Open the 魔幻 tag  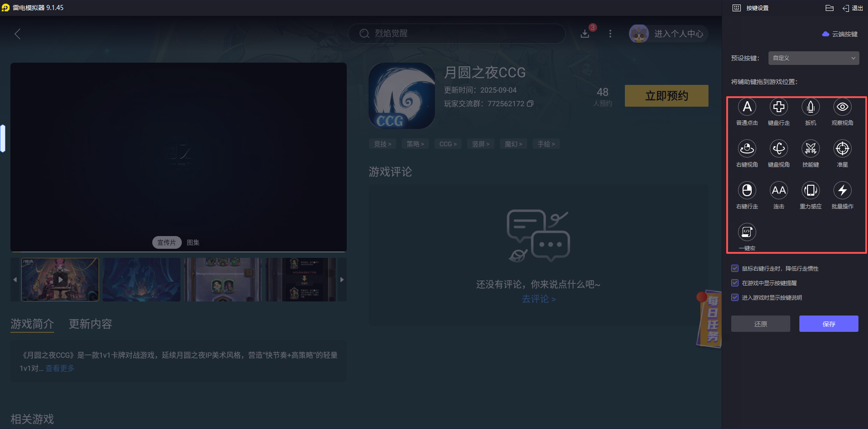click(514, 144)
